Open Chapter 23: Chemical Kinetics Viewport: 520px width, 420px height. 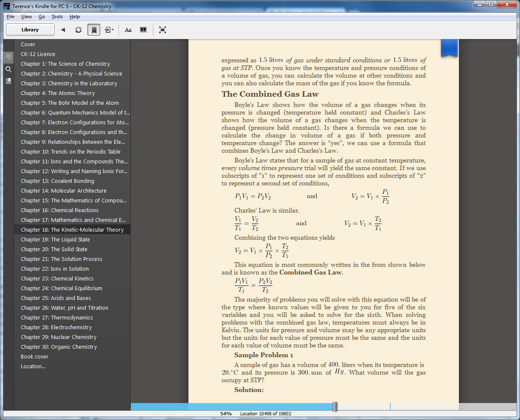point(57,278)
